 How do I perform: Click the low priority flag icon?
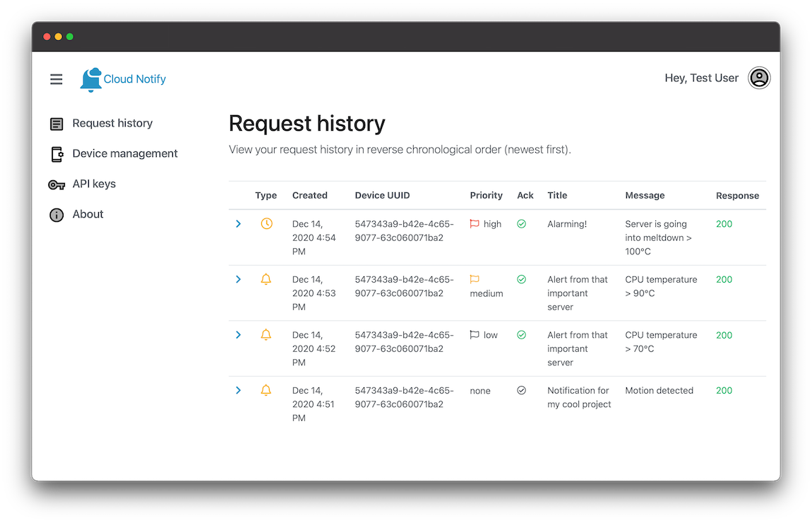pyautogui.click(x=474, y=335)
